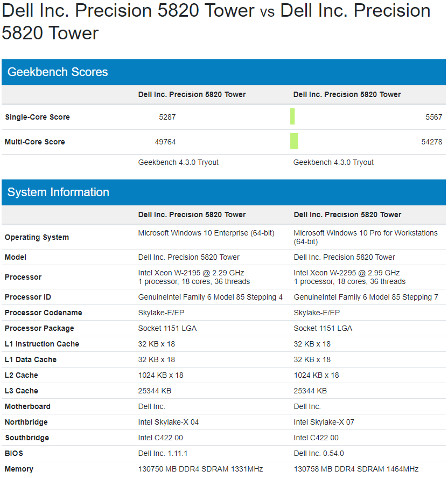Select Microsoft Windows 10 Enterprise (64-bit) text

(x=206, y=233)
